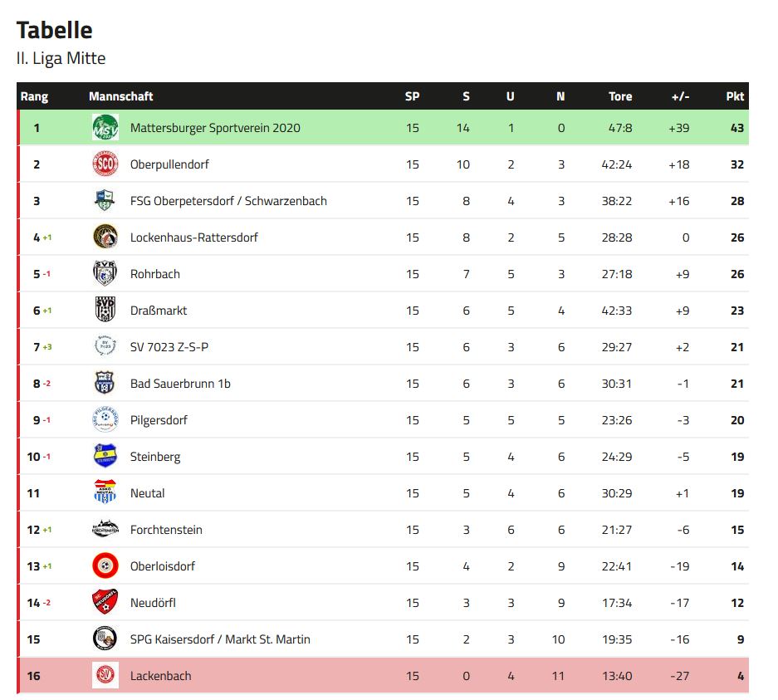Image resolution: width=778 pixels, height=700 pixels.
Task: Click the Pilgersdorf team name
Action: tap(159, 420)
